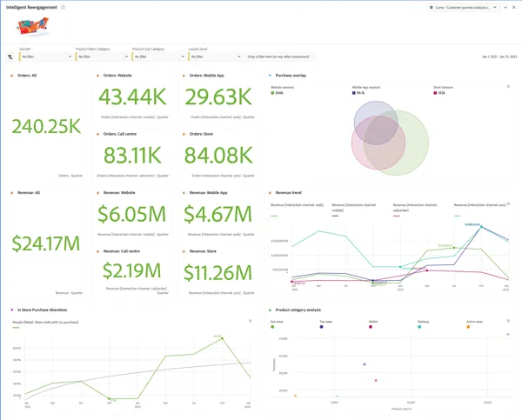
Task: Click the purple Top wear scatter point
Action: pyautogui.click(x=365, y=364)
